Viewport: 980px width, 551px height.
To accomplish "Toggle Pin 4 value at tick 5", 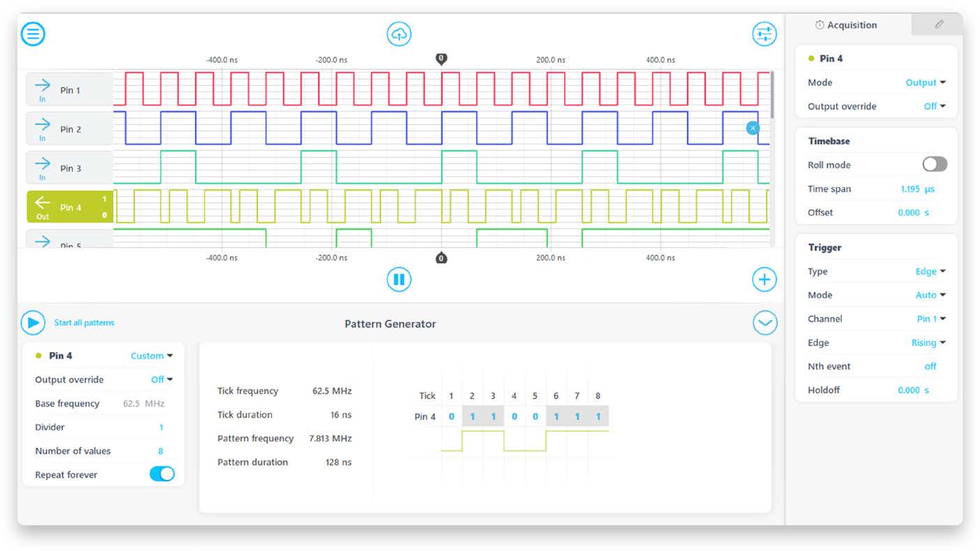I will click(535, 417).
